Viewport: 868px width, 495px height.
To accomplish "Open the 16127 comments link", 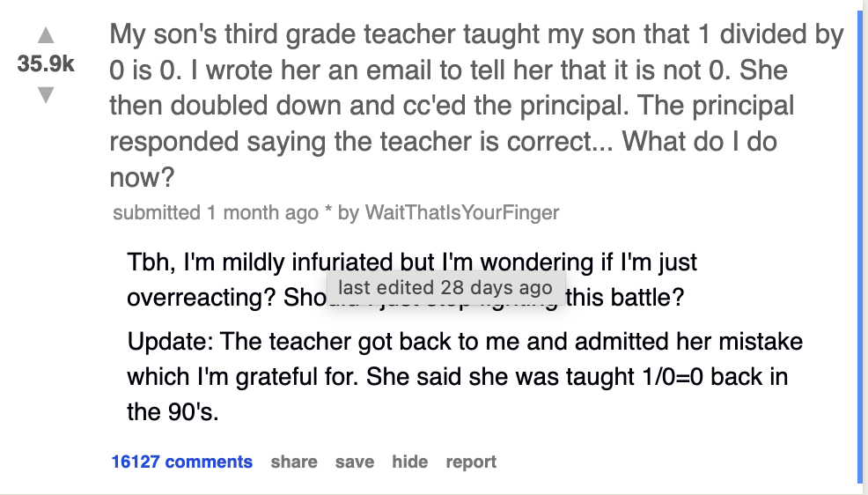I will 181,462.
